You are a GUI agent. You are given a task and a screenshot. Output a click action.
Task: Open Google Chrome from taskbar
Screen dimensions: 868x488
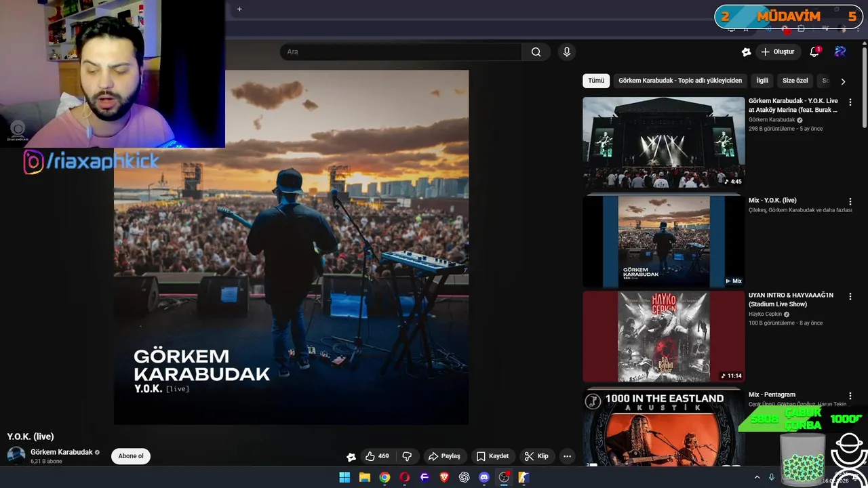[x=384, y=477]
